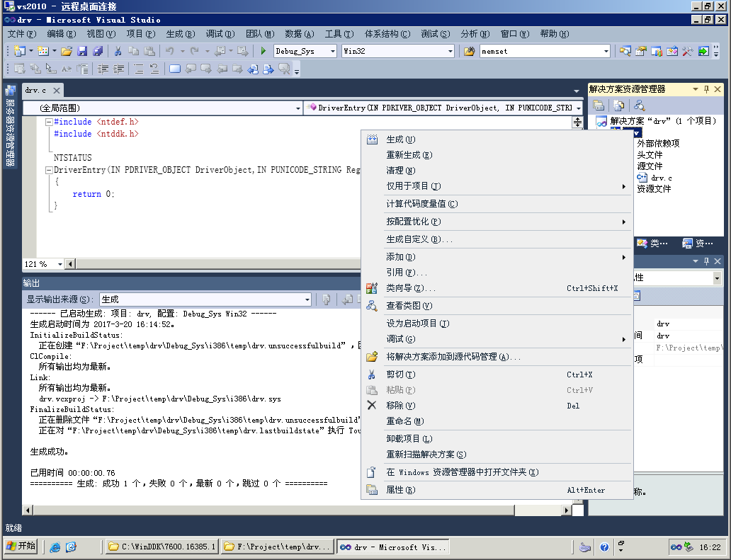This screenshot has width=731, height=560.
Task: Toggle a bookmark on the current line
Action: [175, 69]
